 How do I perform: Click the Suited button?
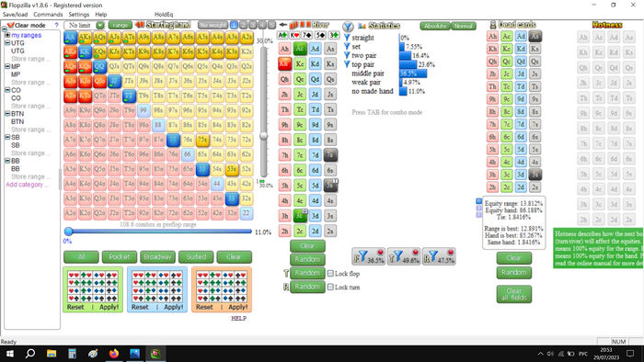click(x=196, y=256)
